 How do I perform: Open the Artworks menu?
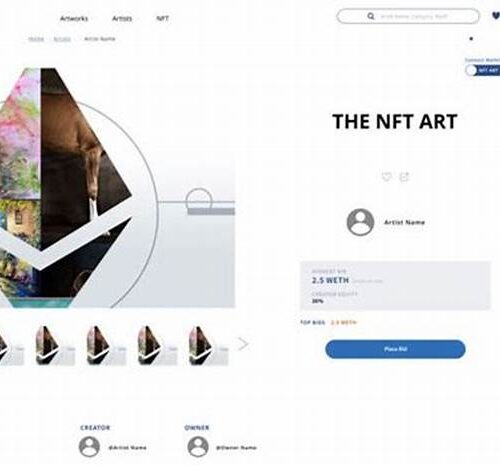[x=74, y=19]
